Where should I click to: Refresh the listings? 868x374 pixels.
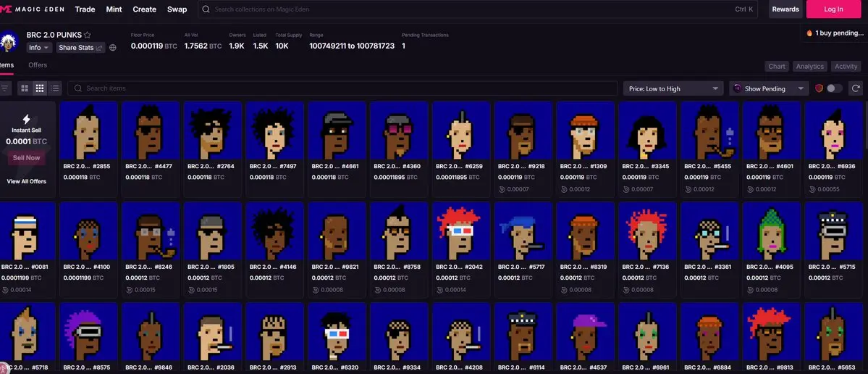pos(856,88)
